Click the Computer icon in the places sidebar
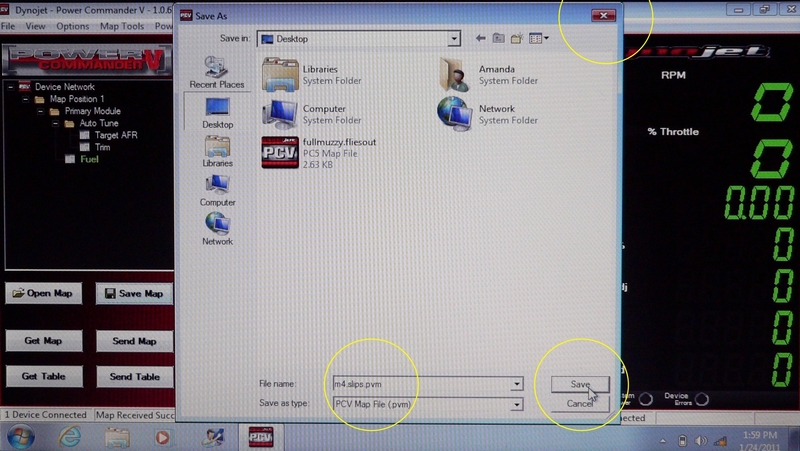The image size is (800, 451). coord(217,189)
